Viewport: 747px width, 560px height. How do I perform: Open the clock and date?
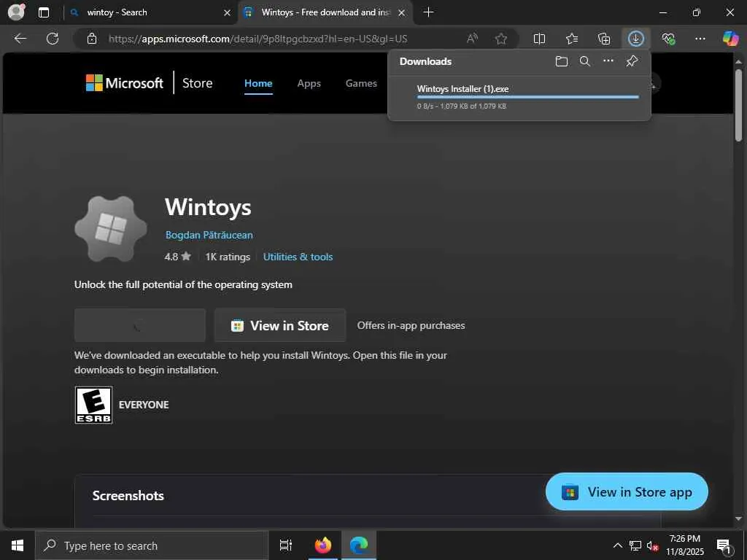pyautogui.click(x=684, y=545)
